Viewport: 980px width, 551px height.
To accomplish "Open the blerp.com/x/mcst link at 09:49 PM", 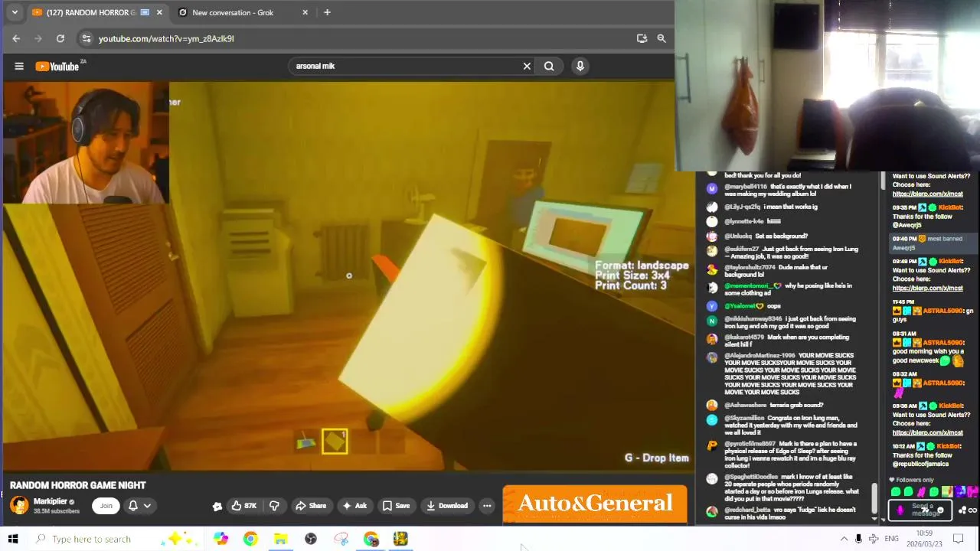I will (x=927, y=289).
